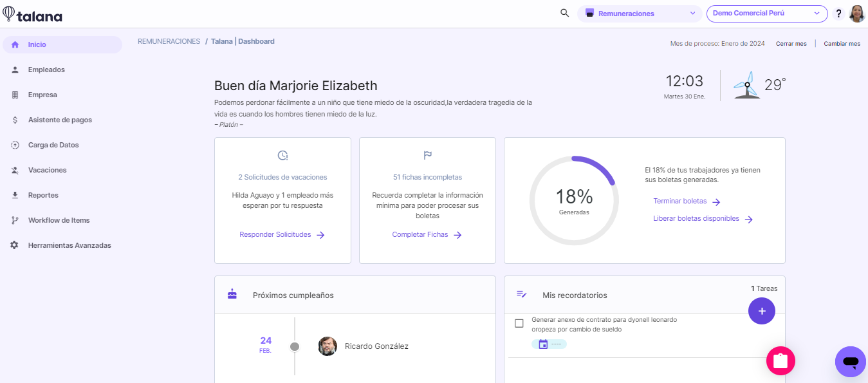
Task: Click the Vacaciones sidebar icon
Action: tap(15, 170)
